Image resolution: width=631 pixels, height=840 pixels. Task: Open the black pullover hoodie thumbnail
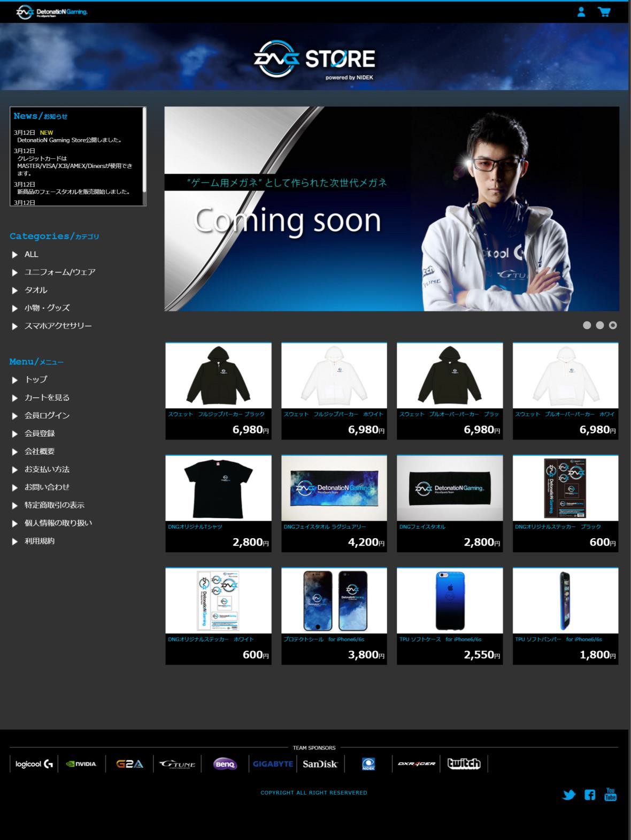pyautogui.click(x=450, y=376)
